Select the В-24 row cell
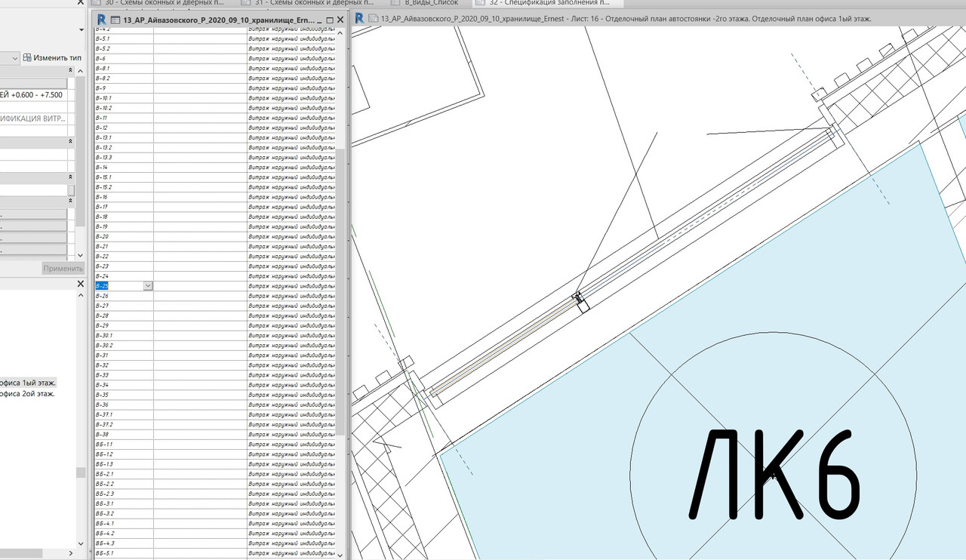 coord(124,276)
